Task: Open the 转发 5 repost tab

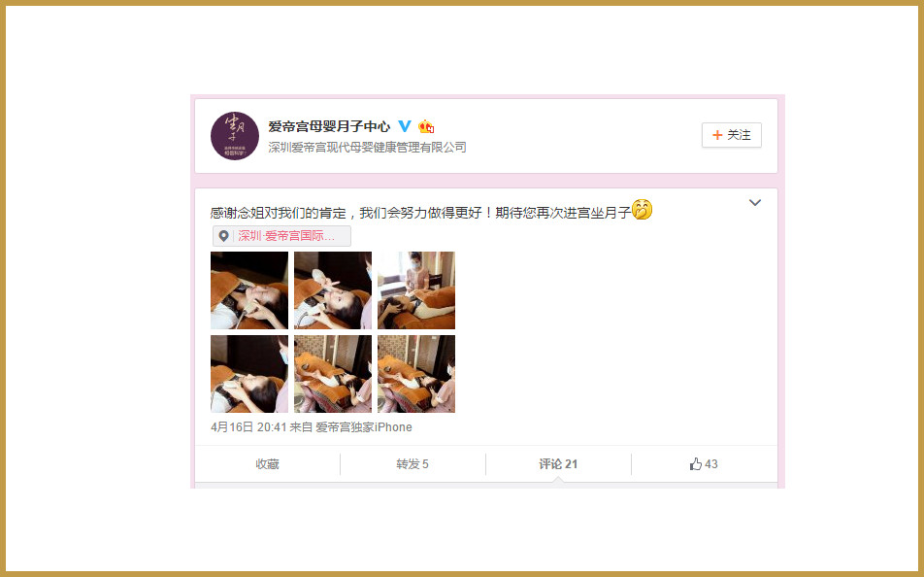Action: [412, 464]
